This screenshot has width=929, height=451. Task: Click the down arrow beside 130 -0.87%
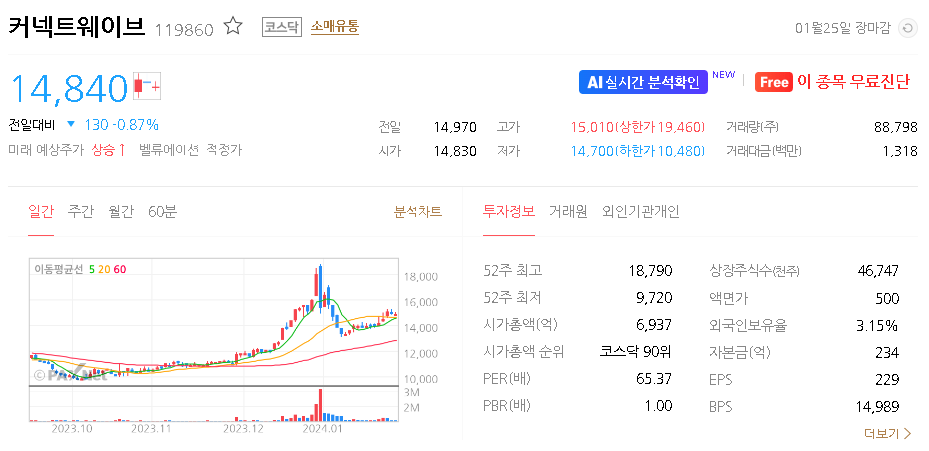coord(71,124)
